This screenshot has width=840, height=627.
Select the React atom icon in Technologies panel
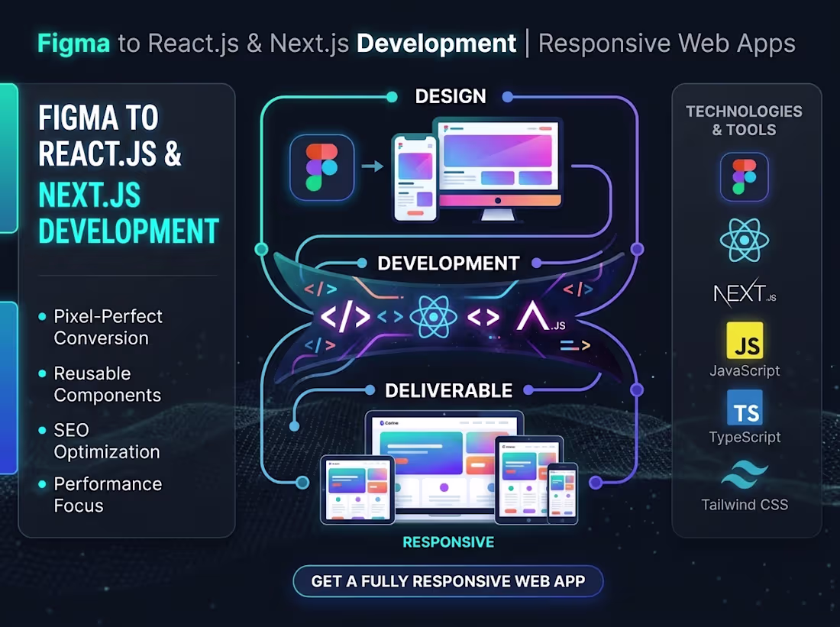pos(744,240)
